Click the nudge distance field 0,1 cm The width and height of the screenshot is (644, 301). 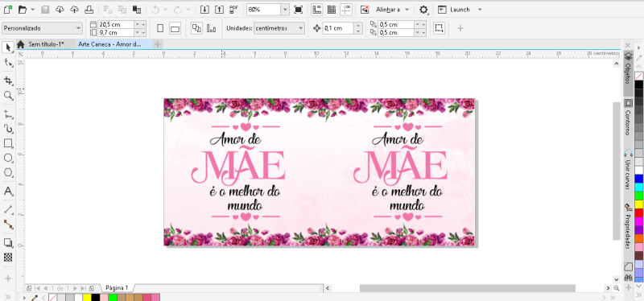[x=338, y=28]
